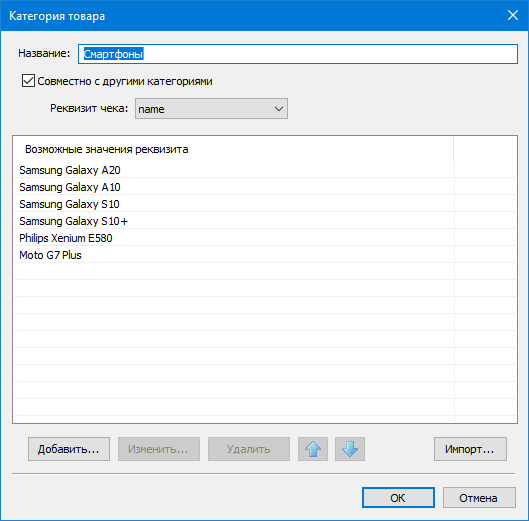Open the 'Реквизит чека' dropdown
Screen dimensions: 529x521
[x=211, y=109]
